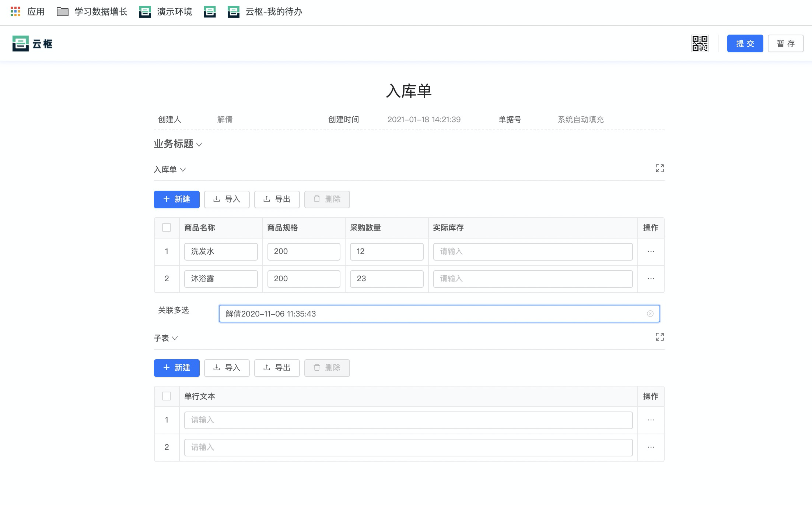Focus 实际库存 input in row 2
Viewport: 812px width, 505px height.
click(533, 279)
